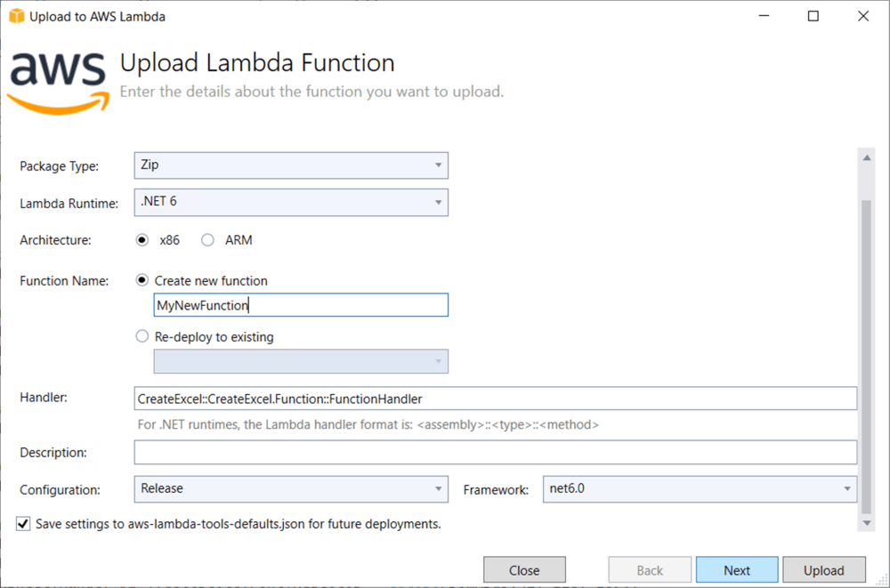Focus the Description input field
The height and width of the screenshot is (588, 890).
495,452
